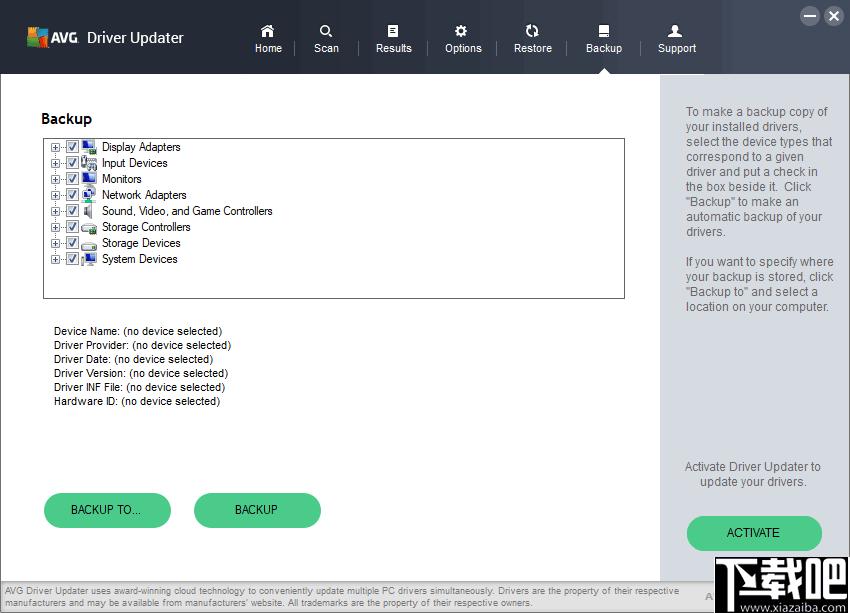Select the System Devices icon
850x613 pixels.
point(89,259)
